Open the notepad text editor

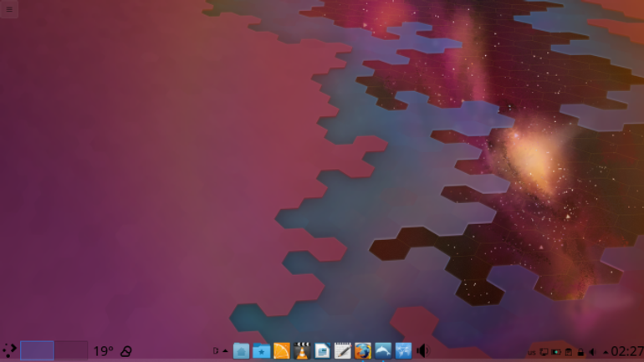pos(343,351)
